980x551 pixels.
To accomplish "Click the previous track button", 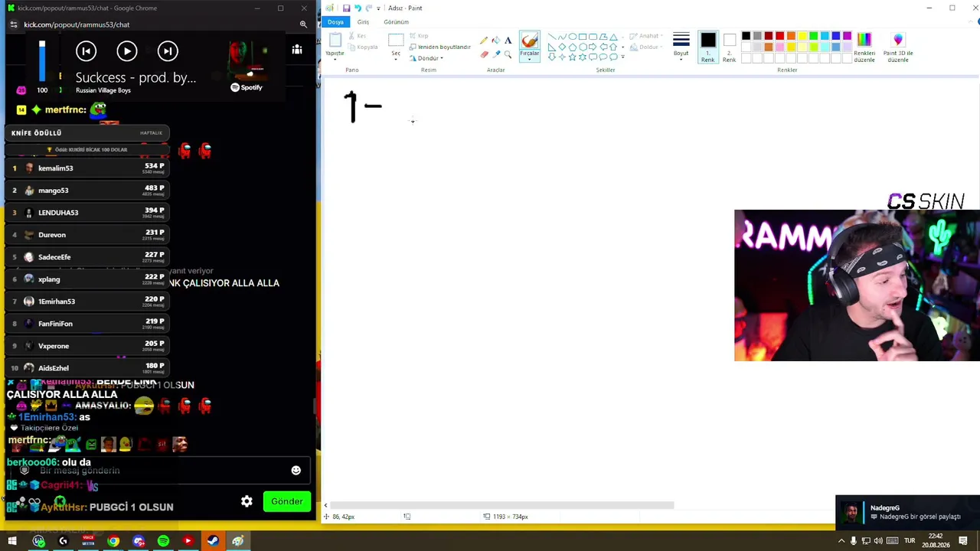I will point(86,51).
